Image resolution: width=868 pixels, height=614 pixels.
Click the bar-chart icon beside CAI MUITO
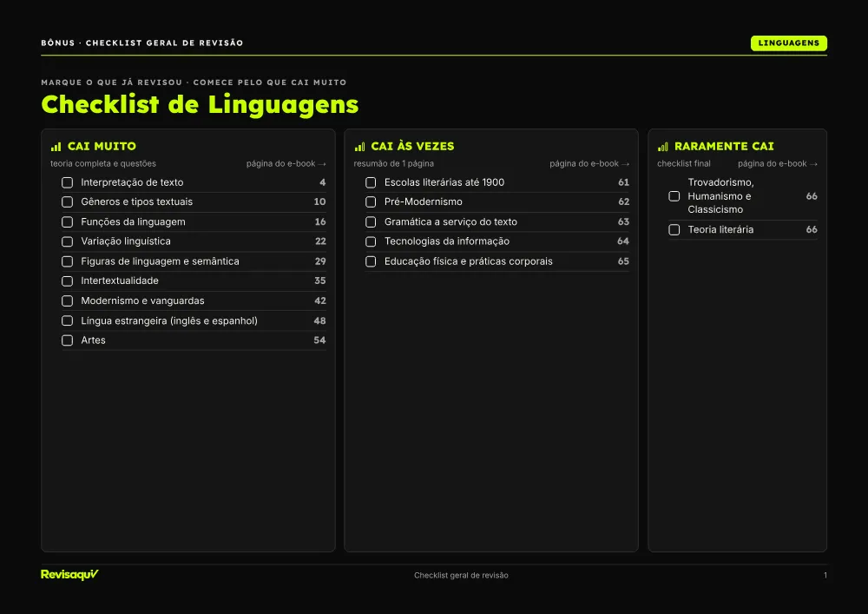pos(56,147)
